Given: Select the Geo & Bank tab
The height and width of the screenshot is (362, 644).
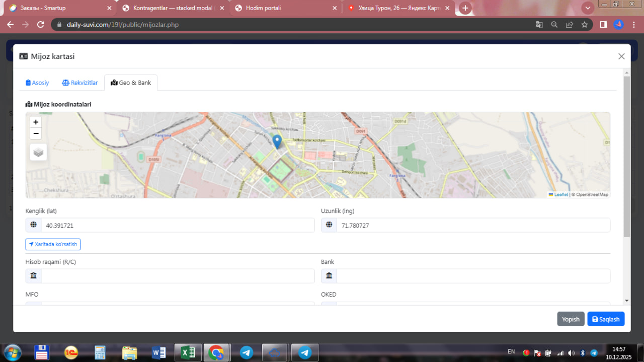Looking at the screenshot, I should [131, 83].
